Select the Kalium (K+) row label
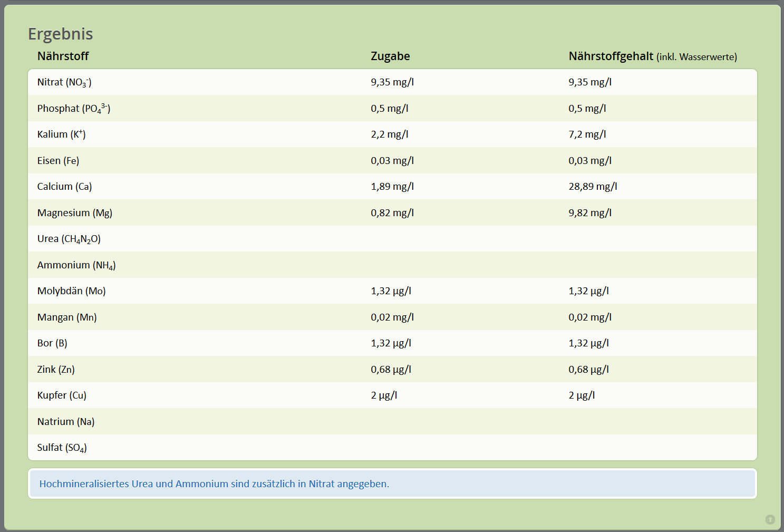Image resolution: width=784 pixels, height=532 pixels. pos(61,134)
